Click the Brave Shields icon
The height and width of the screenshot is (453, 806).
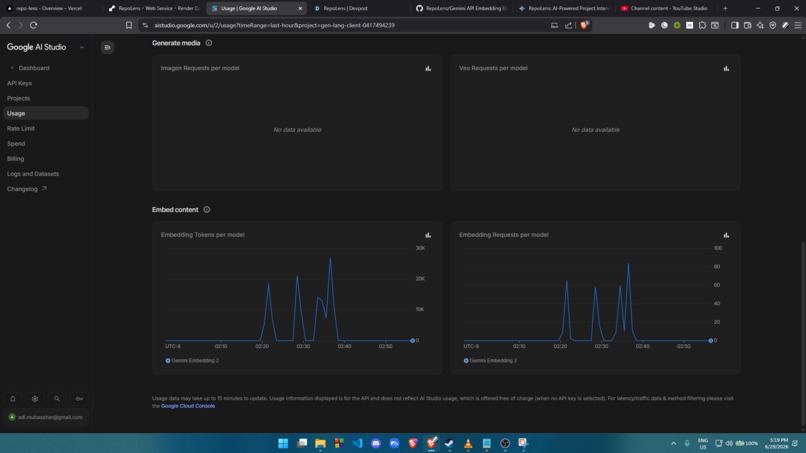tap(584, 25)
